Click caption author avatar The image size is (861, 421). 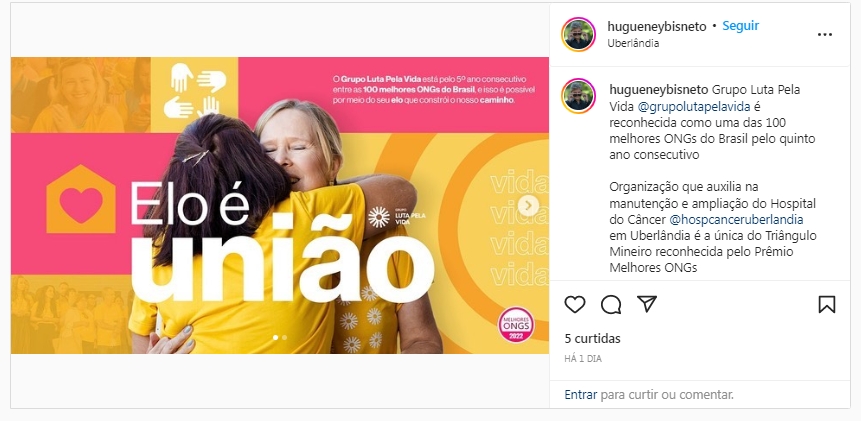click(578, 96)
